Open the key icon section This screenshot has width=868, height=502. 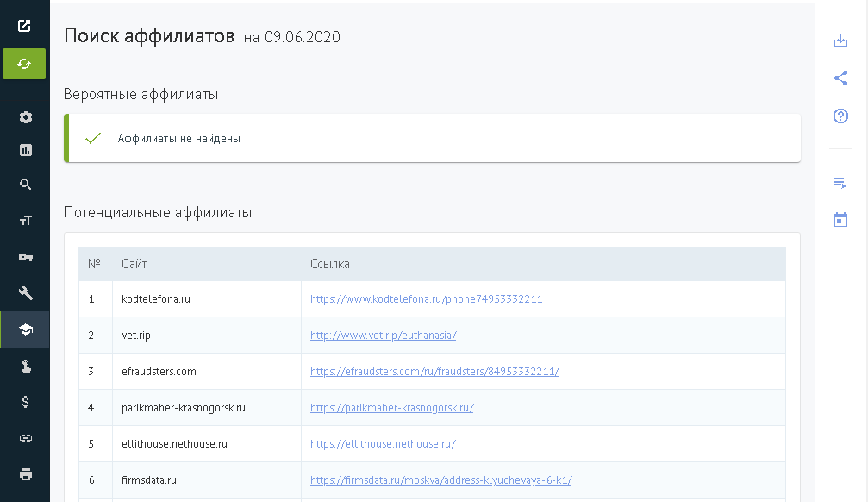point(25,257)
